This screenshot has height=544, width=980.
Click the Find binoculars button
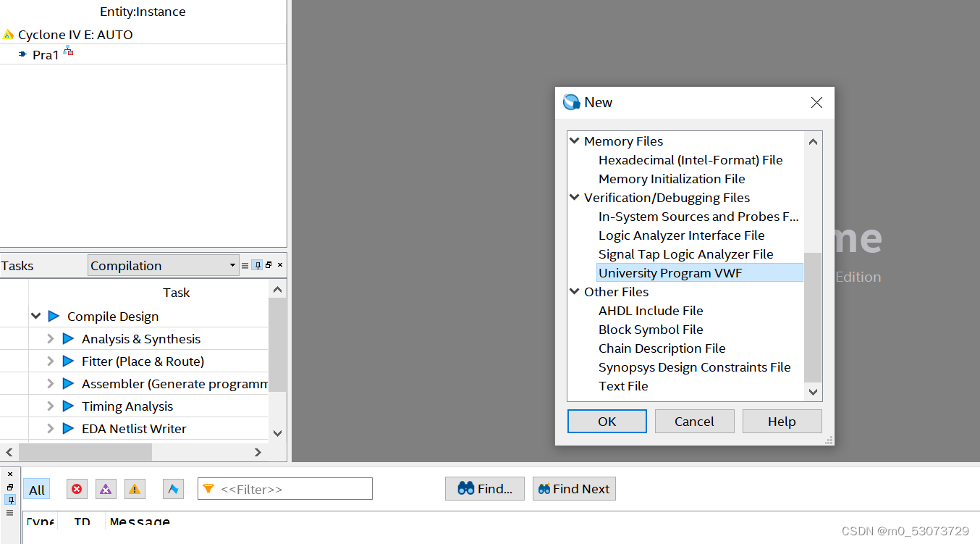[x=484, y=489]
